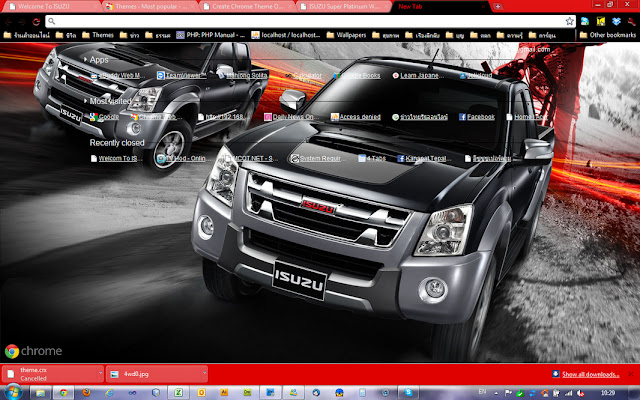This screenshot has width=640, height=400.
Task: Open Google Books app link
Action: click(x=357, y=76)
